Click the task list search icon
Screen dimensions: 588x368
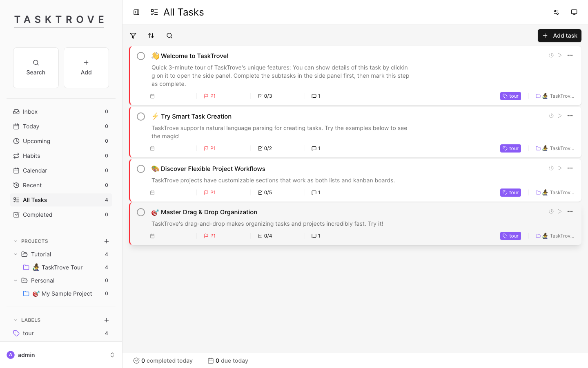click(169, 36)
